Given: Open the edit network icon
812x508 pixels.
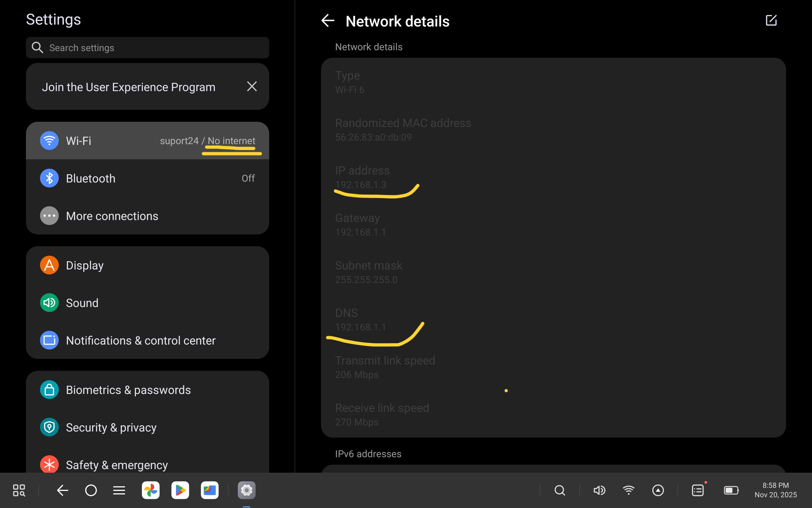Looking at the screenshot, I should (771, 20).
